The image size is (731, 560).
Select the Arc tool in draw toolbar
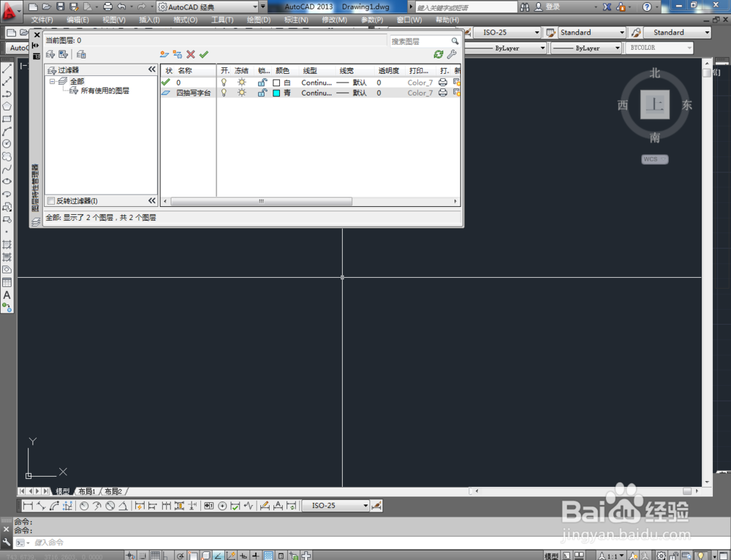(7, 132)
